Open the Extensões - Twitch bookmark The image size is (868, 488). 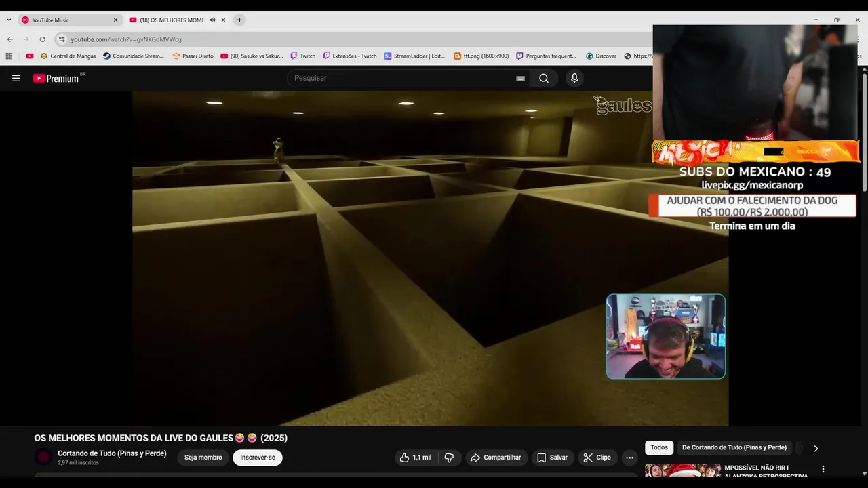point(349,56)
